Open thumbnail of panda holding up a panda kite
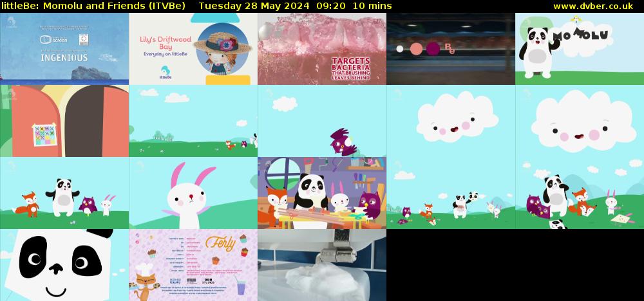Viewport: 644px width, 301px height. pos(451,193)
